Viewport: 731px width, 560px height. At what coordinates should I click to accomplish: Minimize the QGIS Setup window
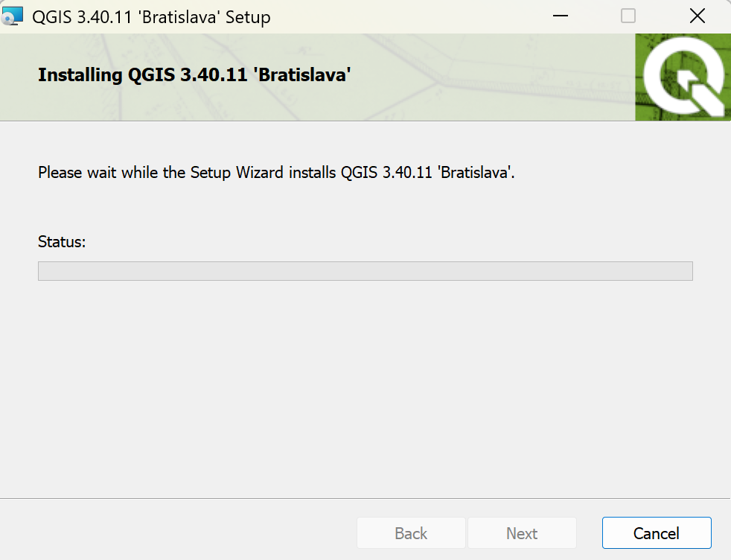(x=560, y=16)
